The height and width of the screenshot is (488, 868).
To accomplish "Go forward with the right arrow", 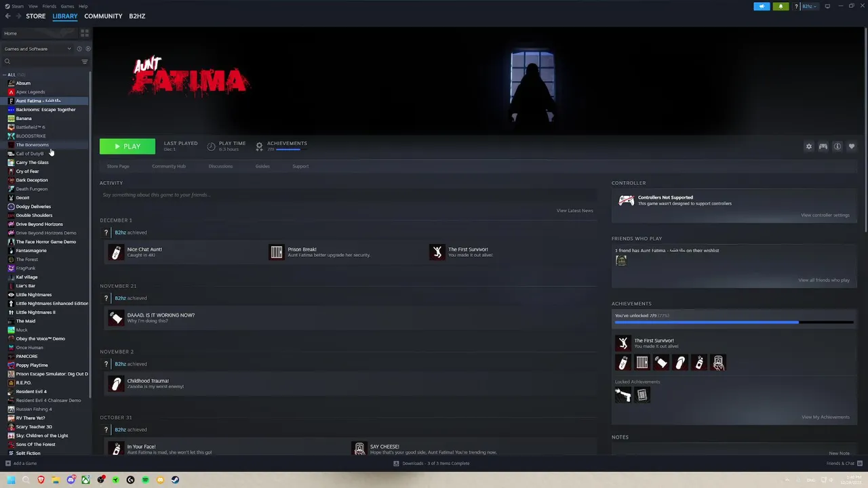I will tap(18, 16).
